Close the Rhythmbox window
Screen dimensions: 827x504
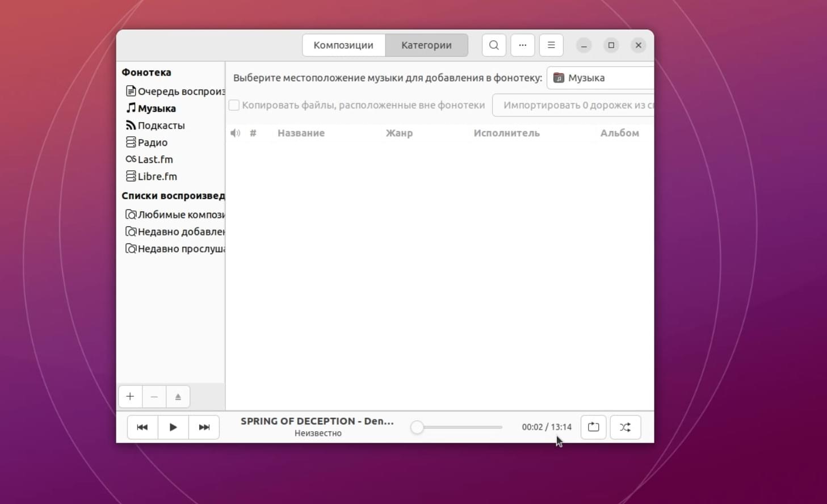click(x=639, y=45)
